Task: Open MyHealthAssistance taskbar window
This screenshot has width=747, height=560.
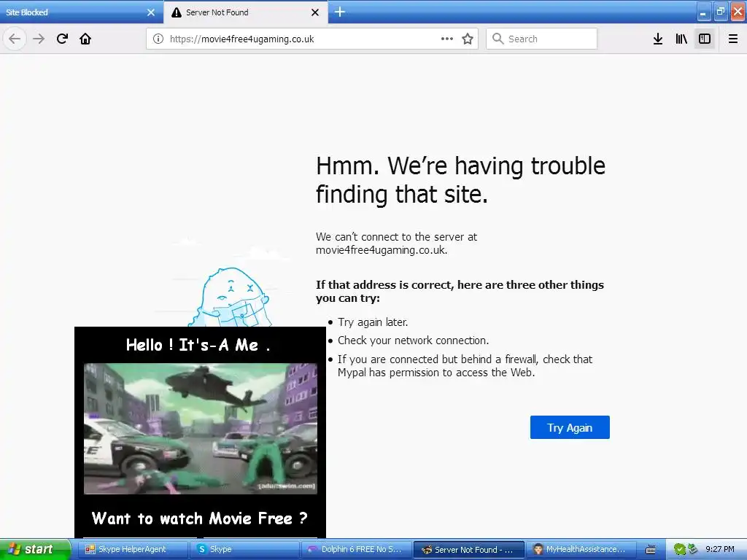Action: 581,550
